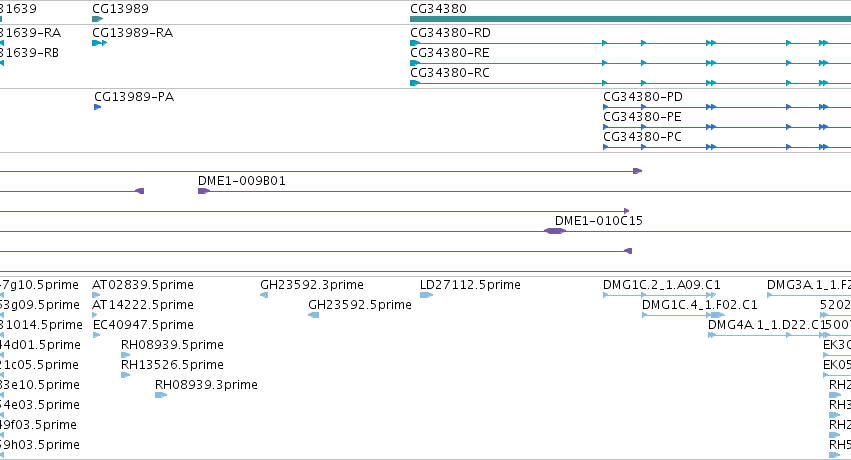
Task: Click the DME1-009B01 clone label
Action: coord(242,181)
